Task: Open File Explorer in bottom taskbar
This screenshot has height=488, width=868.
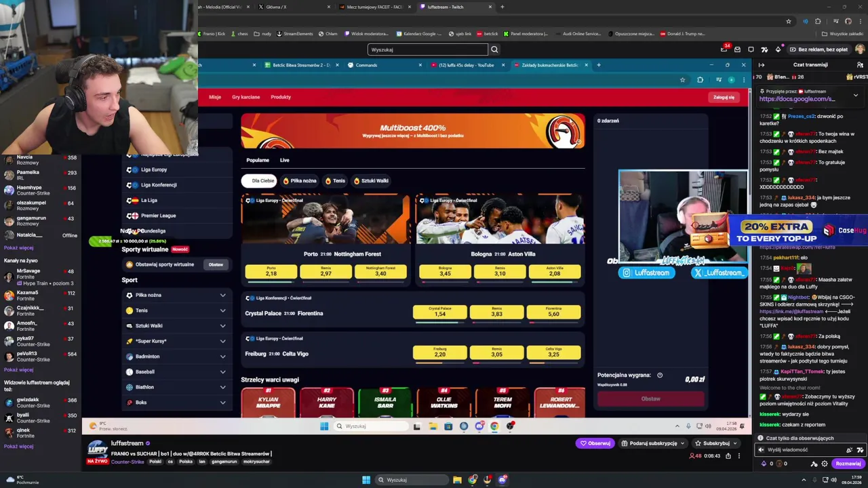Action: coord(458,480)
